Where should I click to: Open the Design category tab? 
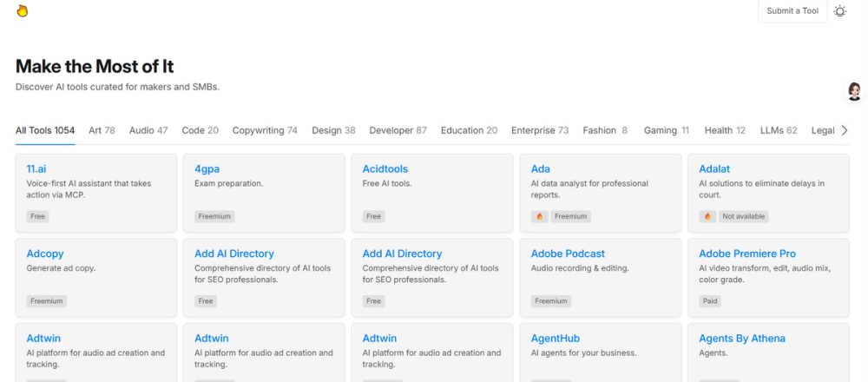point(333,130)
